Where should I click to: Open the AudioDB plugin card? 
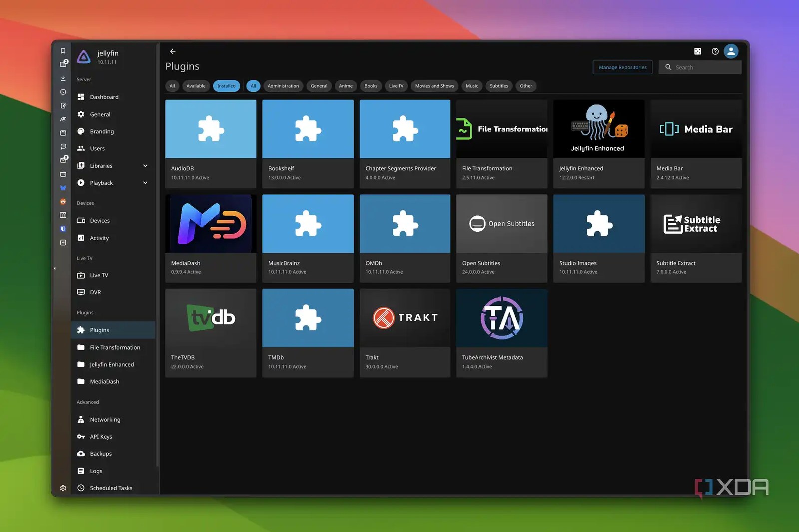(211, 144)
